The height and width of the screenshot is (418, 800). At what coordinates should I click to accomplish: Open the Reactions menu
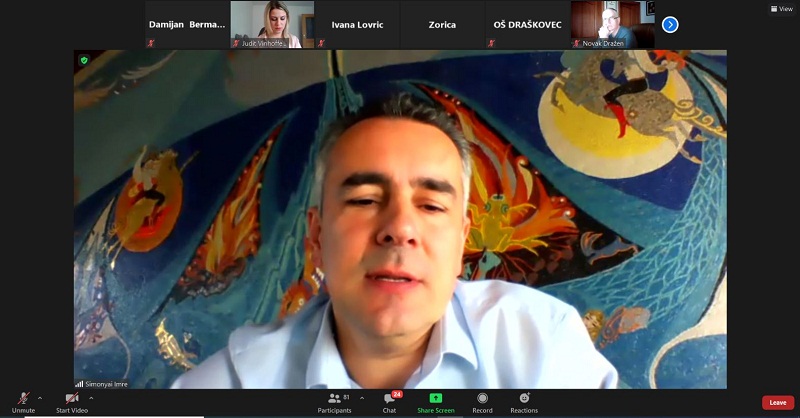[x=524, y=399]
